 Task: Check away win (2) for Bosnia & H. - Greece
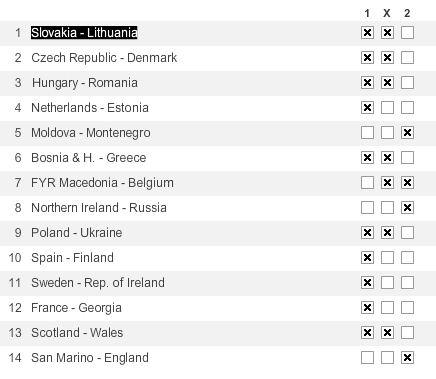[x=407, y=158]
